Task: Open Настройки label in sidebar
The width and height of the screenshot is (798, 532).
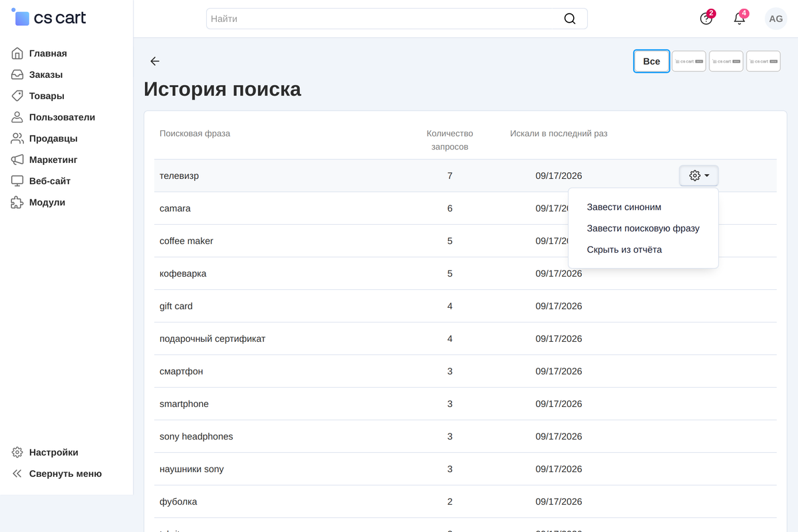Action: 54,452
